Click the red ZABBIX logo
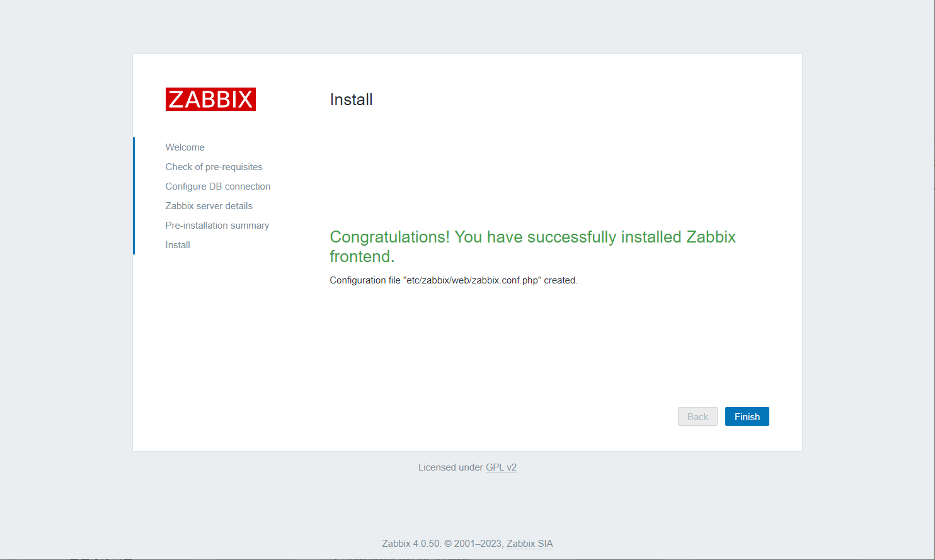Screen dimensions: 935x560 (210, 100)
